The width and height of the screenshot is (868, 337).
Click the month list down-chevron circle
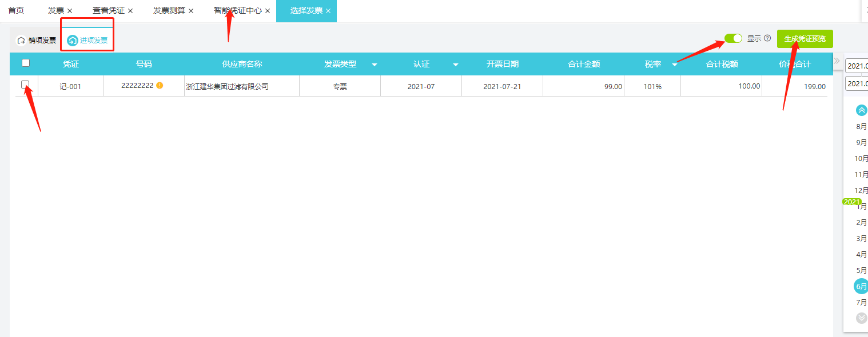(862, 318)
